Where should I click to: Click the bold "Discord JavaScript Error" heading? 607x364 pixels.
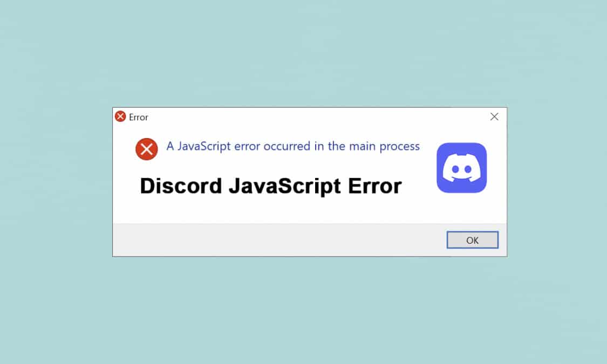(271, 187)
